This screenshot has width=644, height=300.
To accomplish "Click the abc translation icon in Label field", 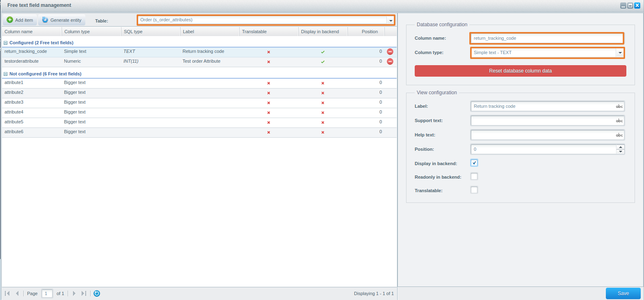I will [x=619, y=107].
